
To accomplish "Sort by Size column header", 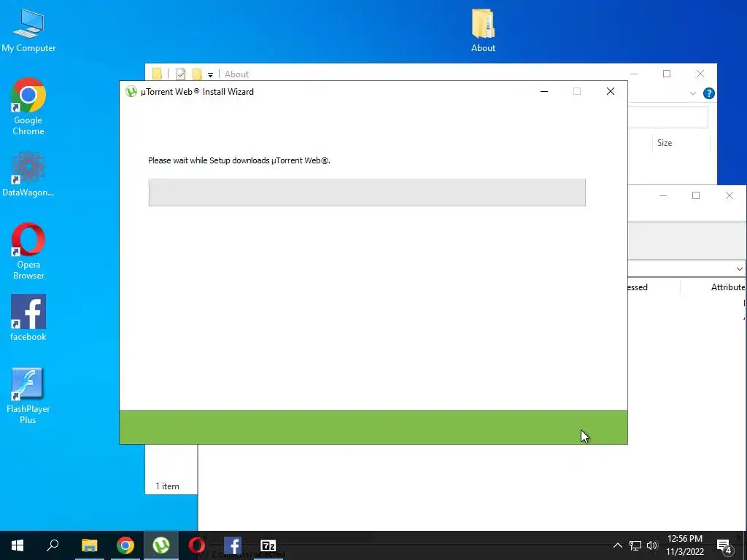I will tap(665, 143).
